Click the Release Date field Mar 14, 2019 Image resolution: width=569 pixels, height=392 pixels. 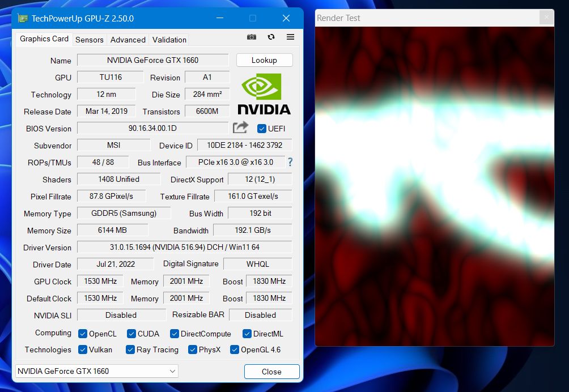click(x=107, y=112)
